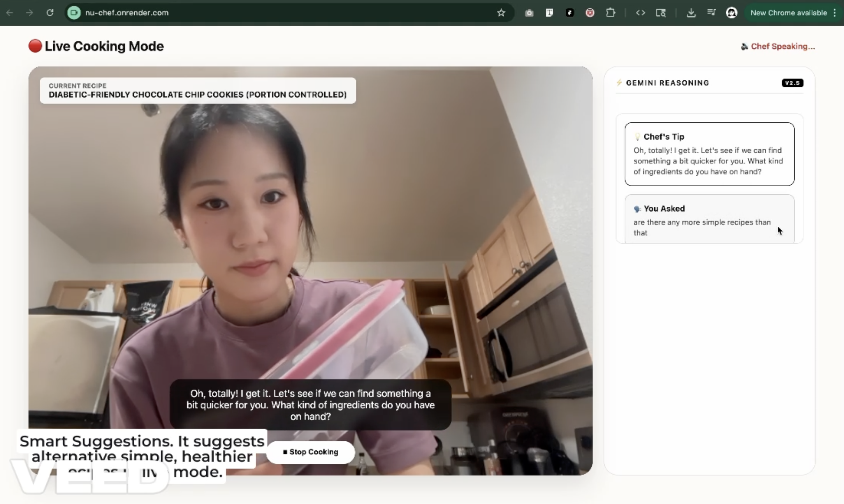Select the Chef's Tip card
This screenshot has height=504, width=844.
(709, 154)
